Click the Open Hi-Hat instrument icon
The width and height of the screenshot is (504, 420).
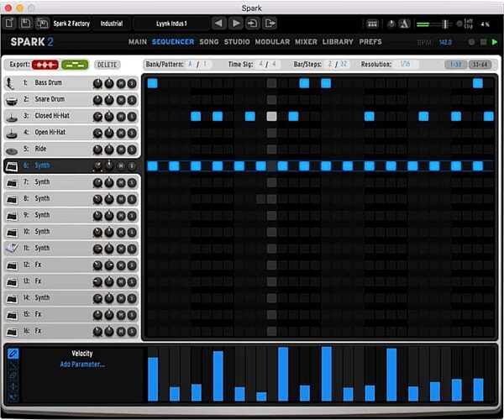12,134
